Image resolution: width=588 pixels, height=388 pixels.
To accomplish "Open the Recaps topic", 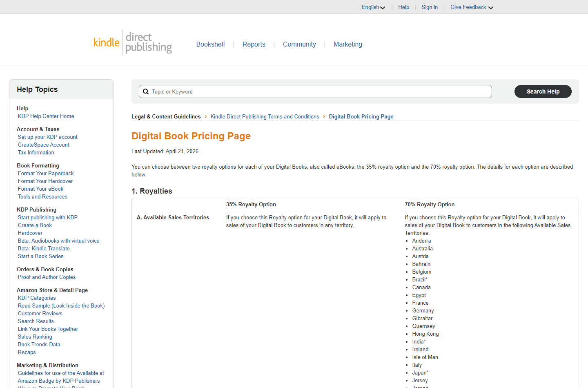I will click(x=27, y=352).
